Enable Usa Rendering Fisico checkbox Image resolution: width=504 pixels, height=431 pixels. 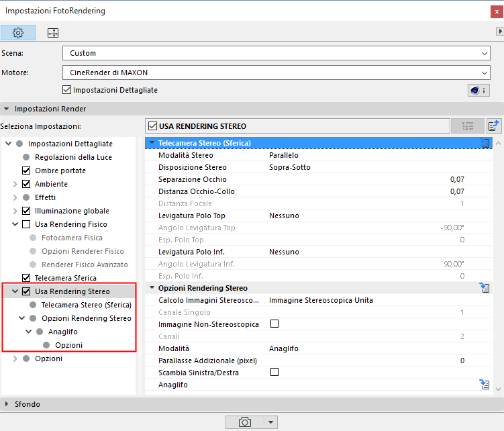click(x=26, y=224)
